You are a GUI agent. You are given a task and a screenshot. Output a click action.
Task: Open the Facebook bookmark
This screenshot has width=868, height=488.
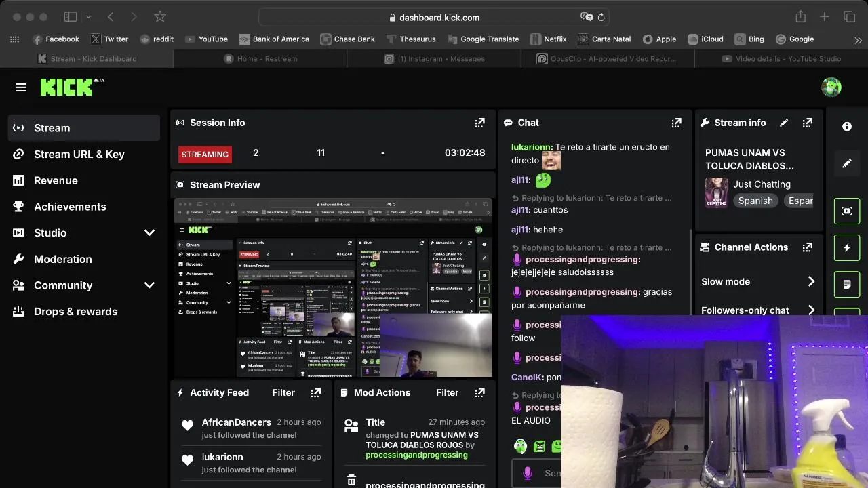click(56, 39)
